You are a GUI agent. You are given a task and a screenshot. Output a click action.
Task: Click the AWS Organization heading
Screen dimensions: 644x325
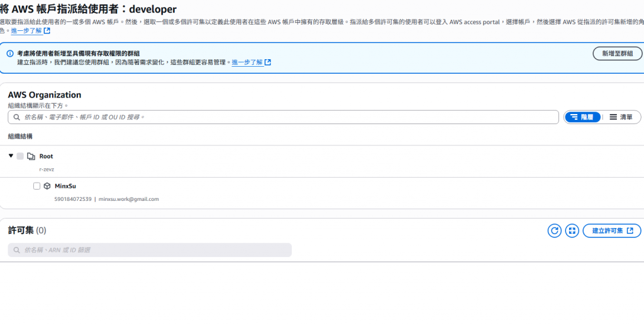tap(45, 94)
